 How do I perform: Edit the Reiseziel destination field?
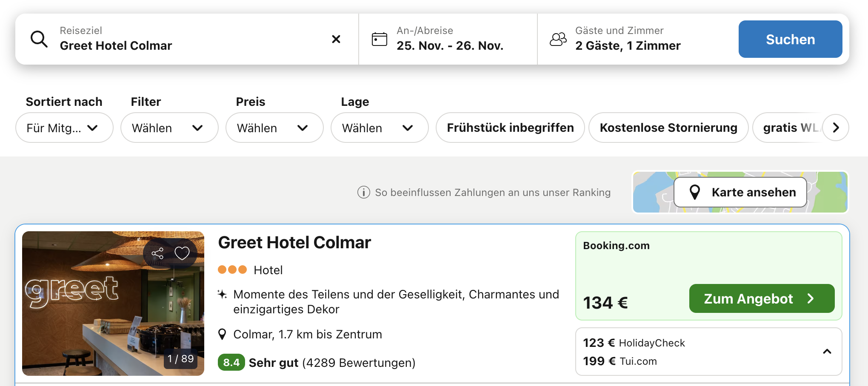click(x=187, y=39)
